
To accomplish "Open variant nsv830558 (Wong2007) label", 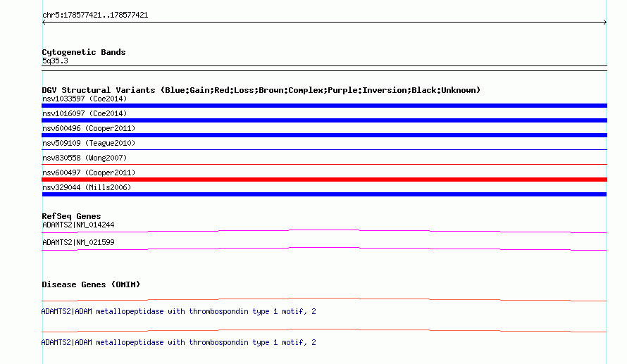I will 85,158.
